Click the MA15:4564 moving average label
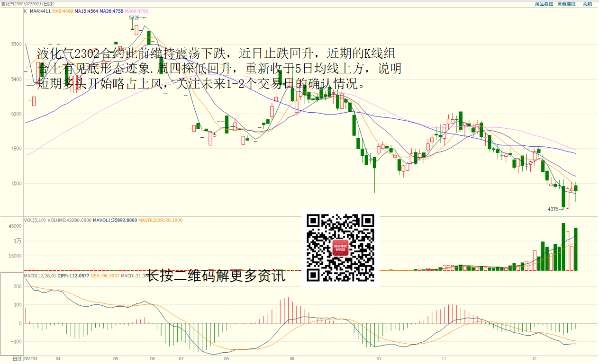Viewport: 599px width, 364px height. [x=87, y=10]
